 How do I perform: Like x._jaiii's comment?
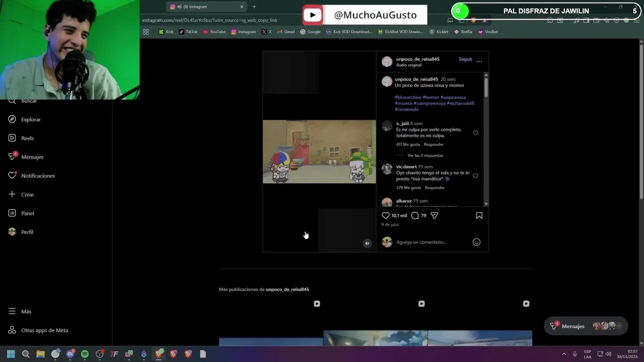(475, 133)
